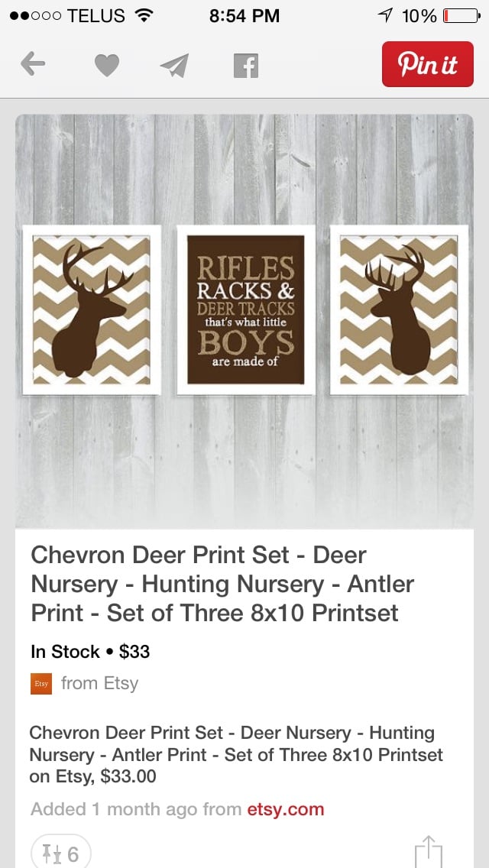Tap the 8:54 PM clock in status bar
The height and width of the screenshot is (868, 489).
tap(244, 15)
